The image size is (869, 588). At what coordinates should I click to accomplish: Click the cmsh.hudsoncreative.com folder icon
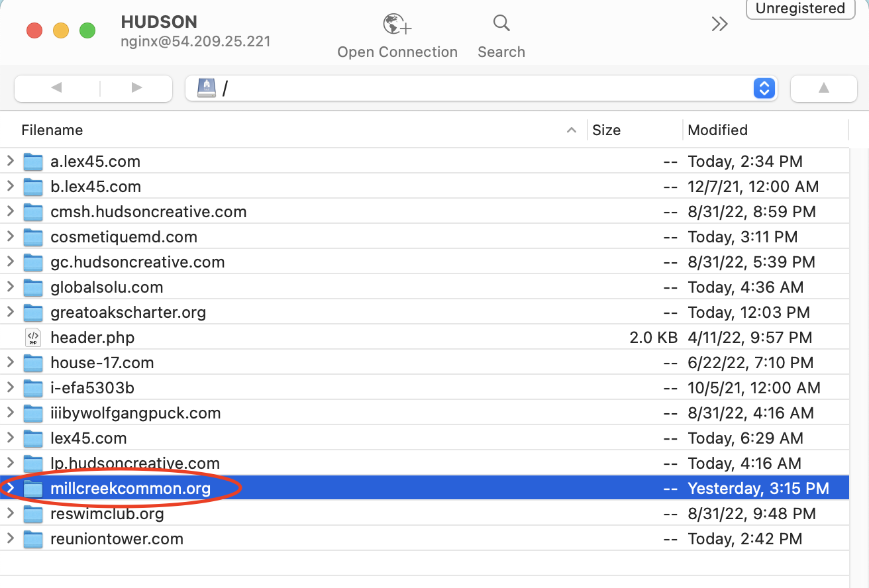[33, 212]
